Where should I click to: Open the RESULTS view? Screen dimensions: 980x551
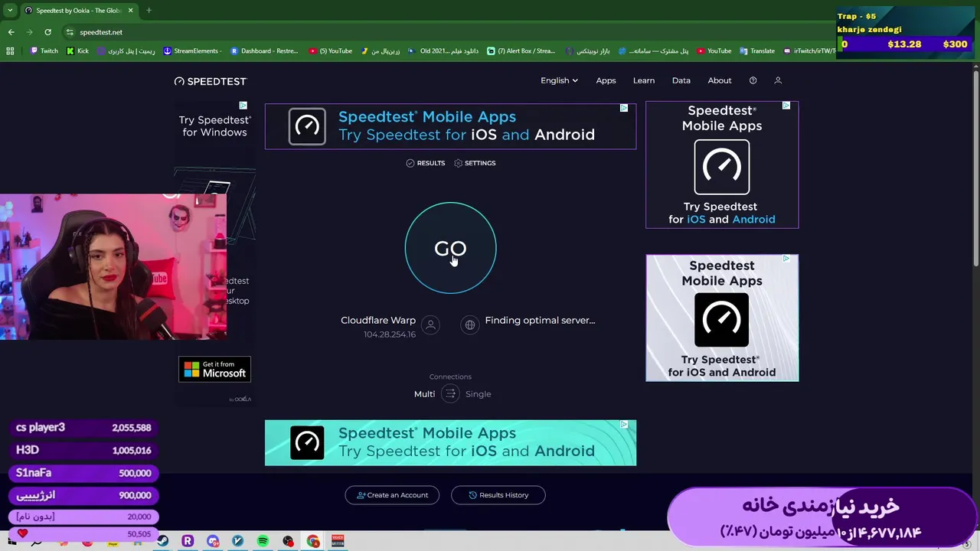tap(426, 163)
